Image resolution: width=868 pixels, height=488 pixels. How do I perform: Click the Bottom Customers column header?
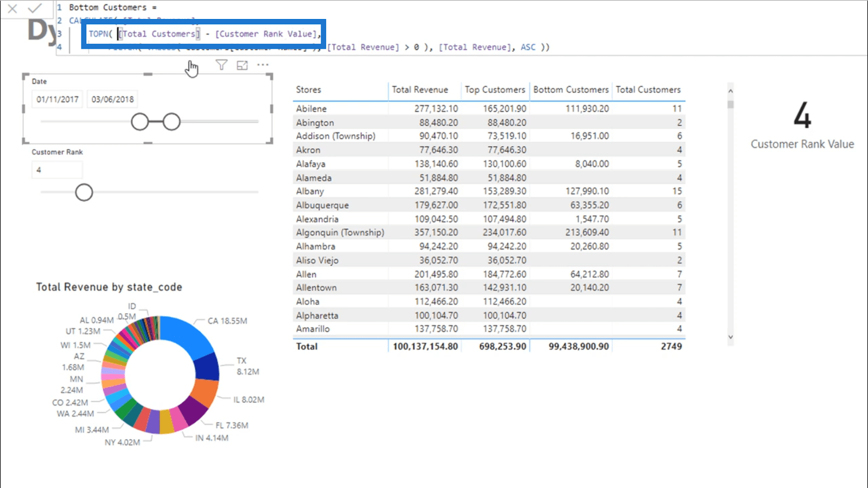click(571, 90)
